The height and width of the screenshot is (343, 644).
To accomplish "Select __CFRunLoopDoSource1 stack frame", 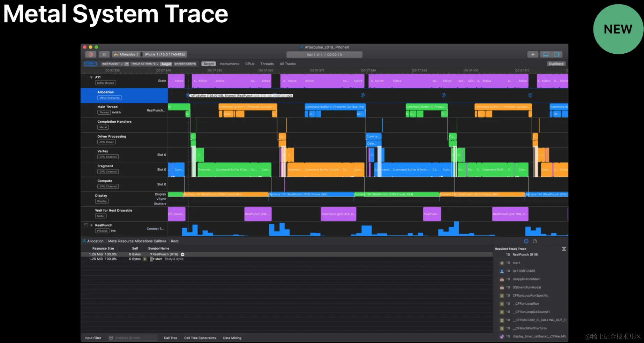I will (x=531, y=312).
